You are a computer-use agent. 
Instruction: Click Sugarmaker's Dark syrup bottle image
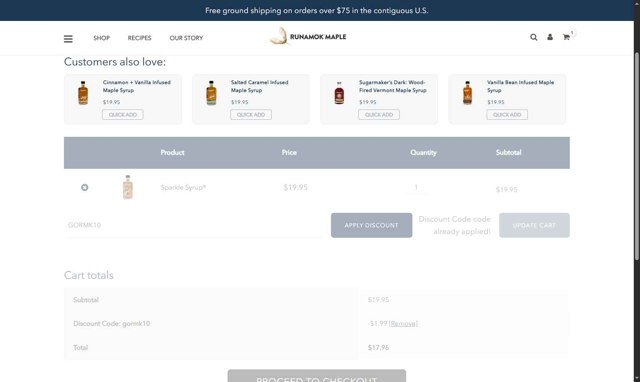pyautogui.click(x=339, y=93)
